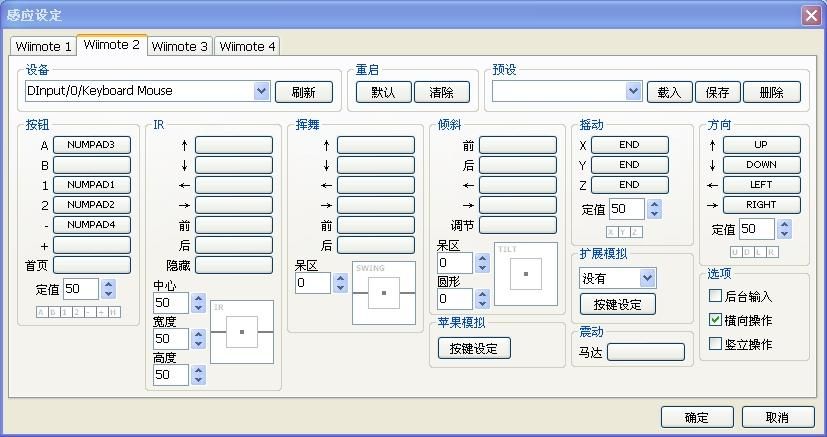The width and height of the screenshot is (827, 437).
Task: Switch to the Wiimote 4 tab
Action: (x=247, y=46)
